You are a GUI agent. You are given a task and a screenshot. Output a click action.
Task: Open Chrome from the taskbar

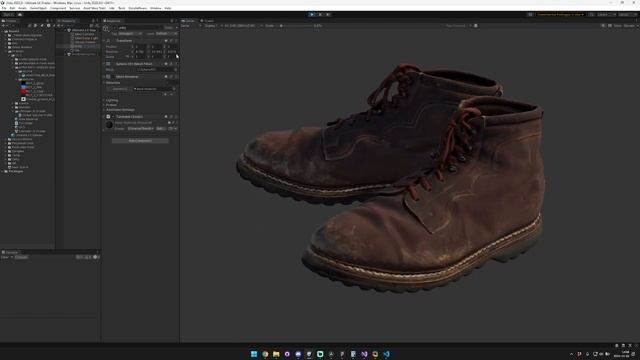point(265,354)
